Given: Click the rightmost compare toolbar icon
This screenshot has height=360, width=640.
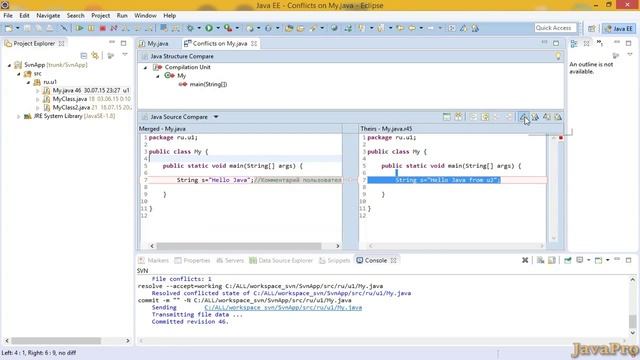Looking at the screenshot, I should [558, 117].
